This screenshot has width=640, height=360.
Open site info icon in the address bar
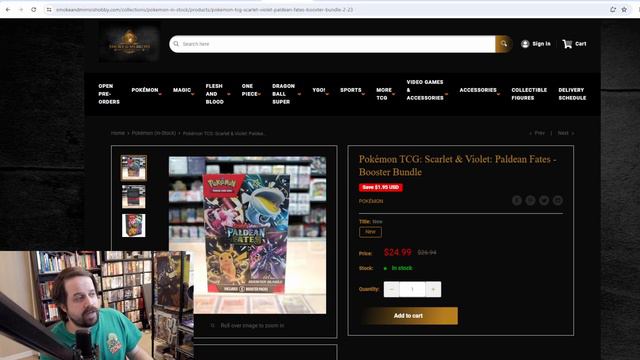point(49,9)
